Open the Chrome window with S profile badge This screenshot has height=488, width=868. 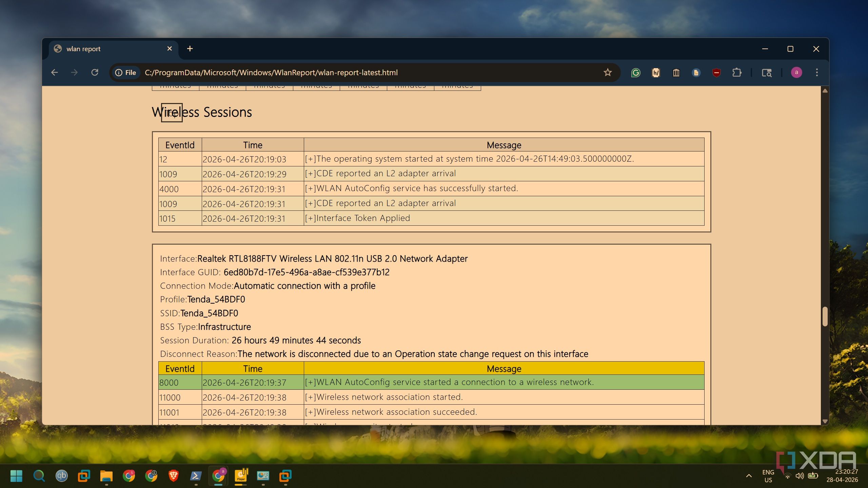129,476
